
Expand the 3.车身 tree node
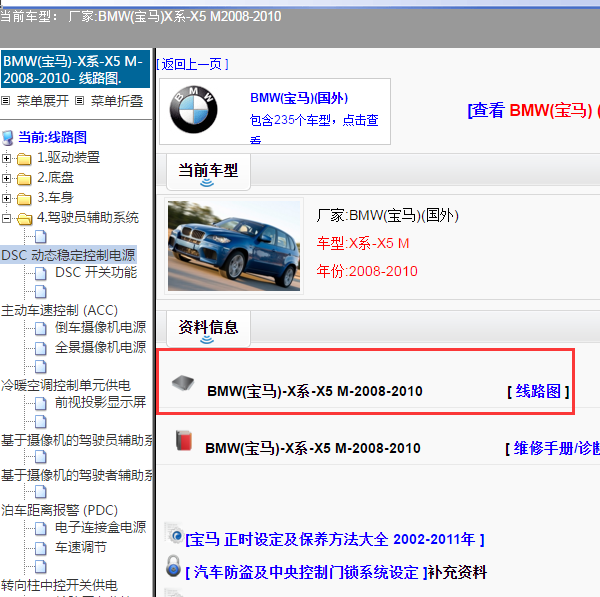[x=6, y=198]
